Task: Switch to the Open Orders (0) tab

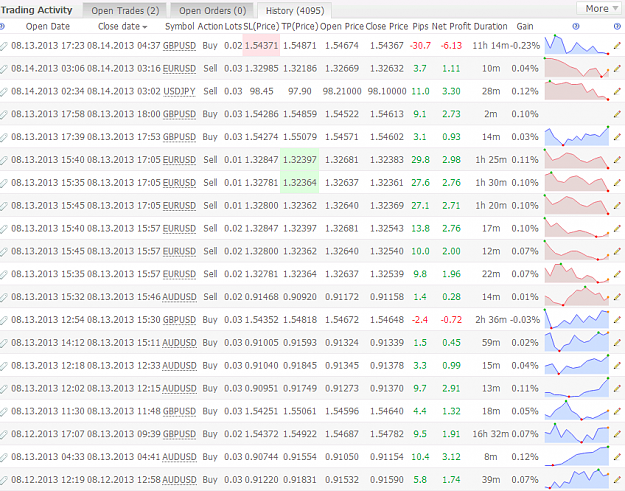Action: 212,10
